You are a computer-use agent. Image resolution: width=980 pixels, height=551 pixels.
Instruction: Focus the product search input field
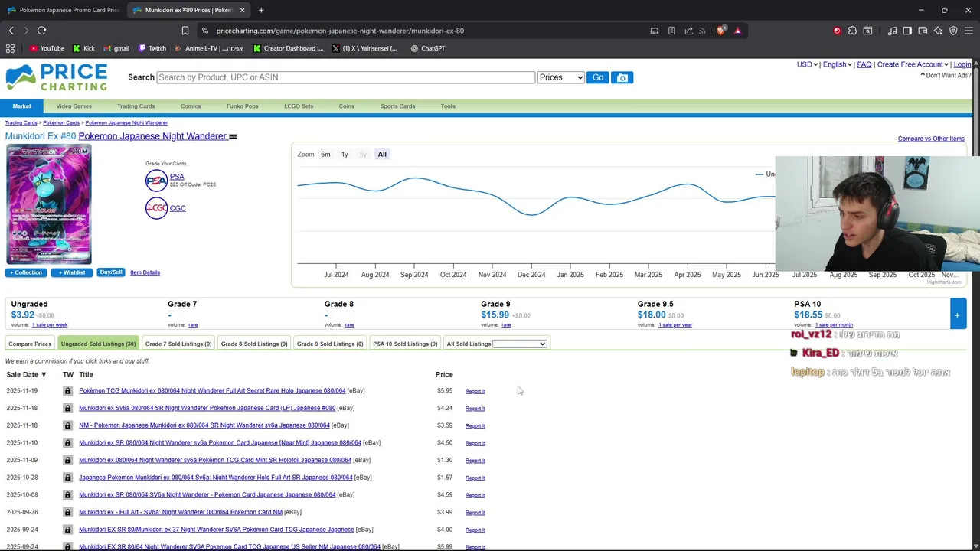point(345,77)
